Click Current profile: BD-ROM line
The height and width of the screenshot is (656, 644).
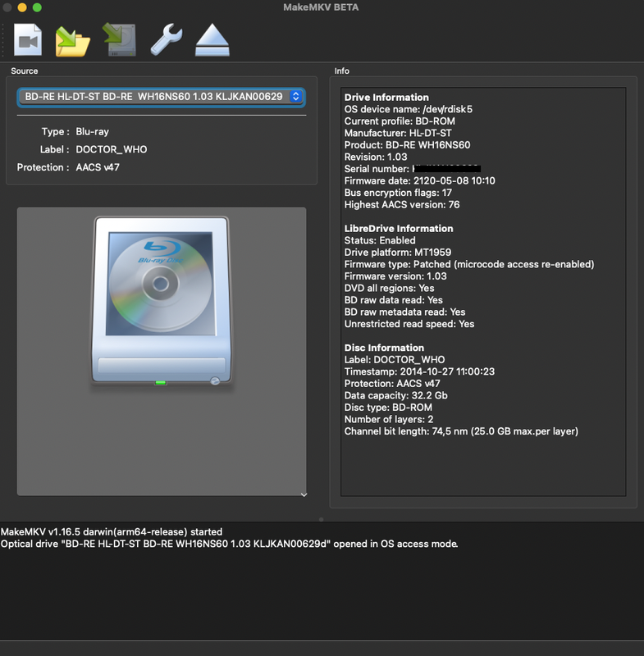[x=400, y=121]
